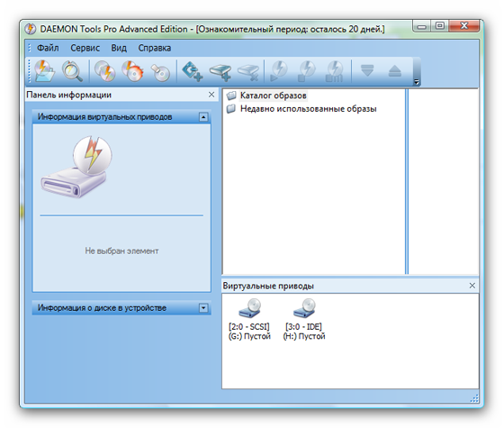
Task: Close the Виртуальные приводы panel
Action: point(472,286)
